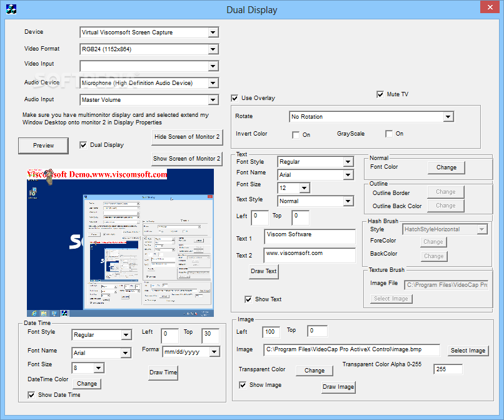Click Internet Explorer icon in preview taskbar
The width and height of the screenshot is (504, 420).
[x=34, y=313]
